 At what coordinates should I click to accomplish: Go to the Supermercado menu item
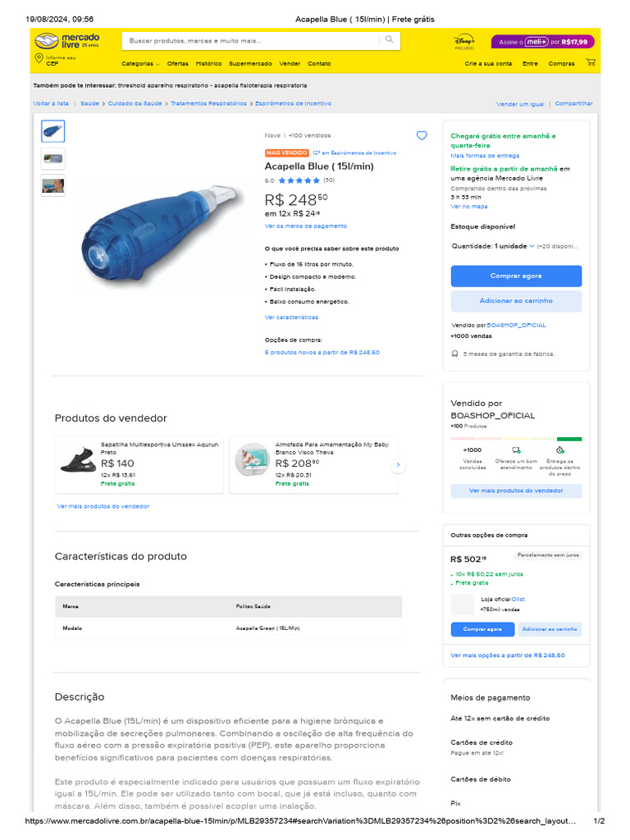[250, 63]
